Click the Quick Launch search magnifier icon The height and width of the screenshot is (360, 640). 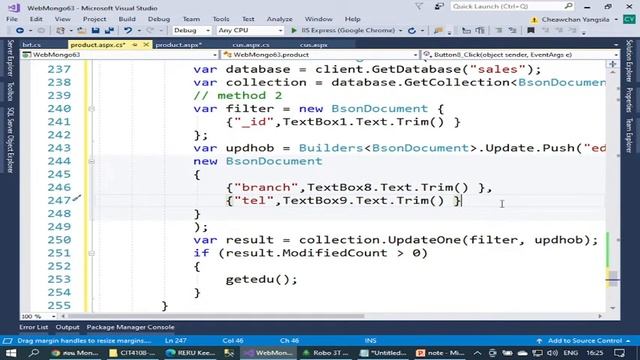pos(568,6)
